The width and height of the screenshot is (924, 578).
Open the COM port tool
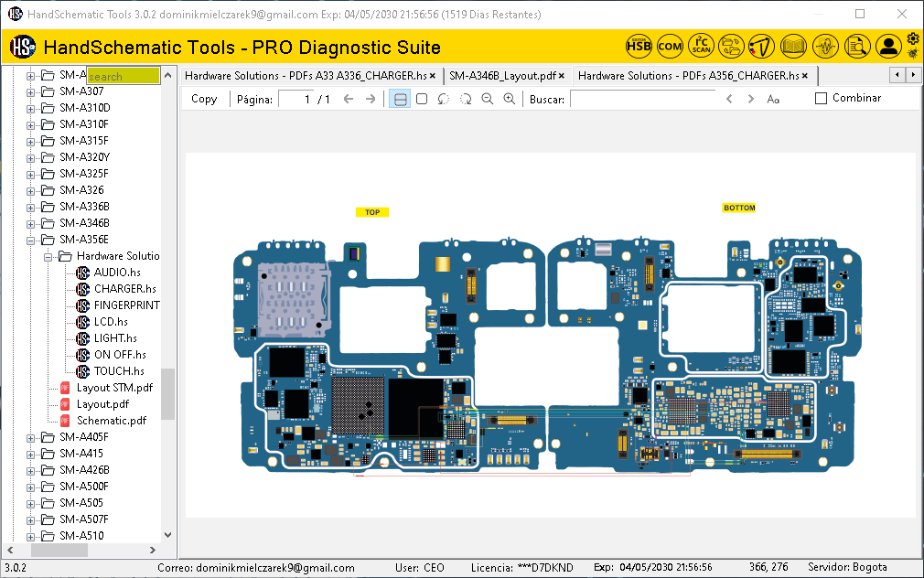click(670, 46)
